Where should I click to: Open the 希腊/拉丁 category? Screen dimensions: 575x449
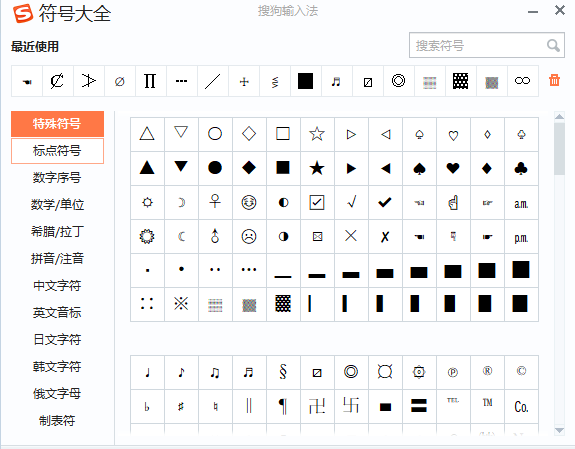(x=57, y=231)
